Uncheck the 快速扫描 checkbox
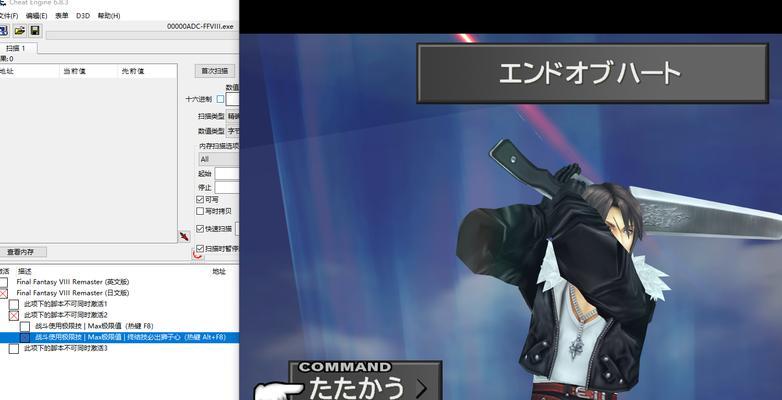The image size is (782, 400). 200,228
